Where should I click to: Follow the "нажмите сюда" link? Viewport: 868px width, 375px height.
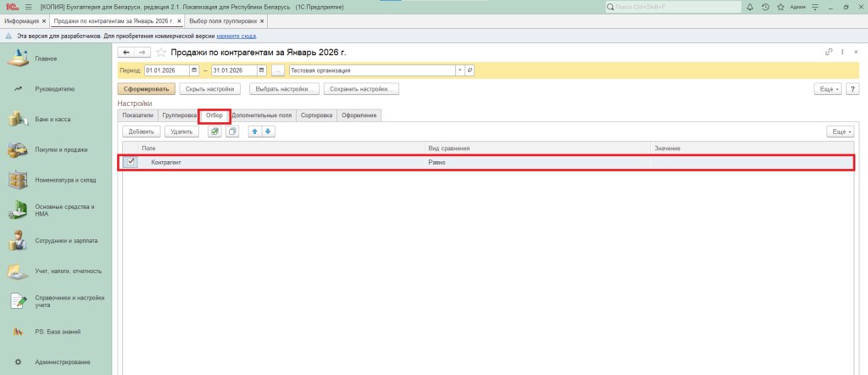[x=236, y=36]
